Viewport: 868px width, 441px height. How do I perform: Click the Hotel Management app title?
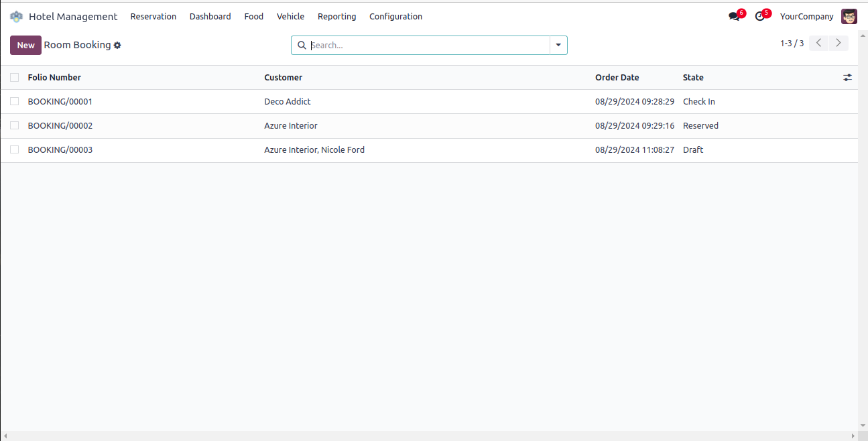tap(73, 17)
